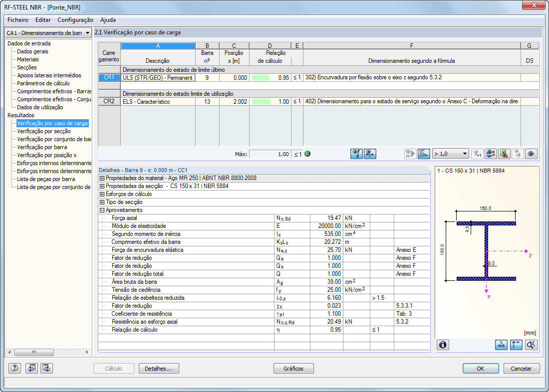Viewport: 549px width, 392px height.
Task: Select 'Verificação por barra' tree item
Action: 42,147
